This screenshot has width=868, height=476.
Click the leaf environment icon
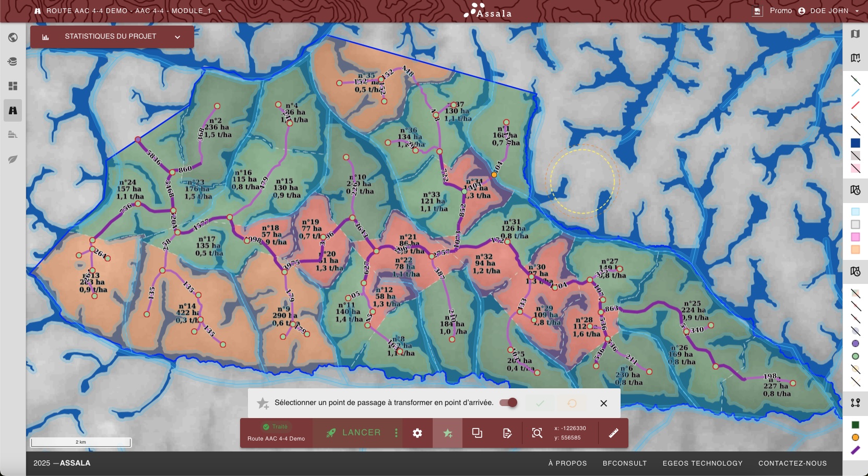13,159
